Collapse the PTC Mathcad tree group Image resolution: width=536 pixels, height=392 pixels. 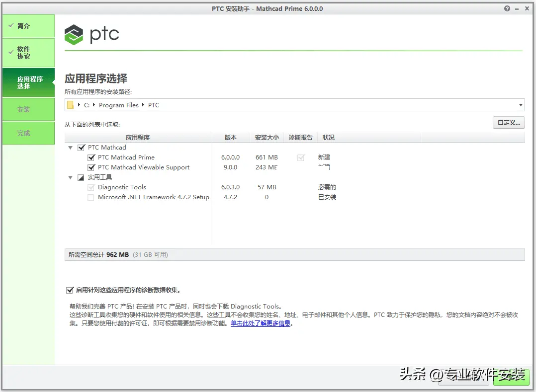click(x=71, y=148)
